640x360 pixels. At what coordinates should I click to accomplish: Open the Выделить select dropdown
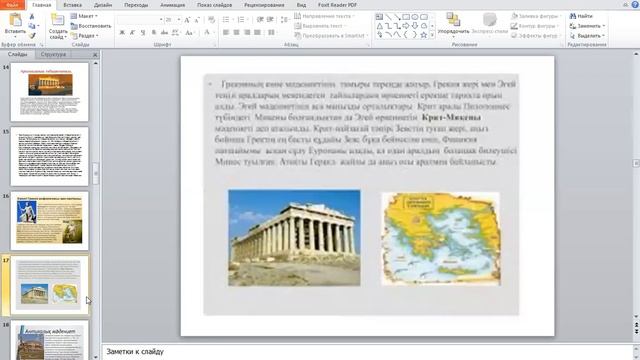point(587,36)
